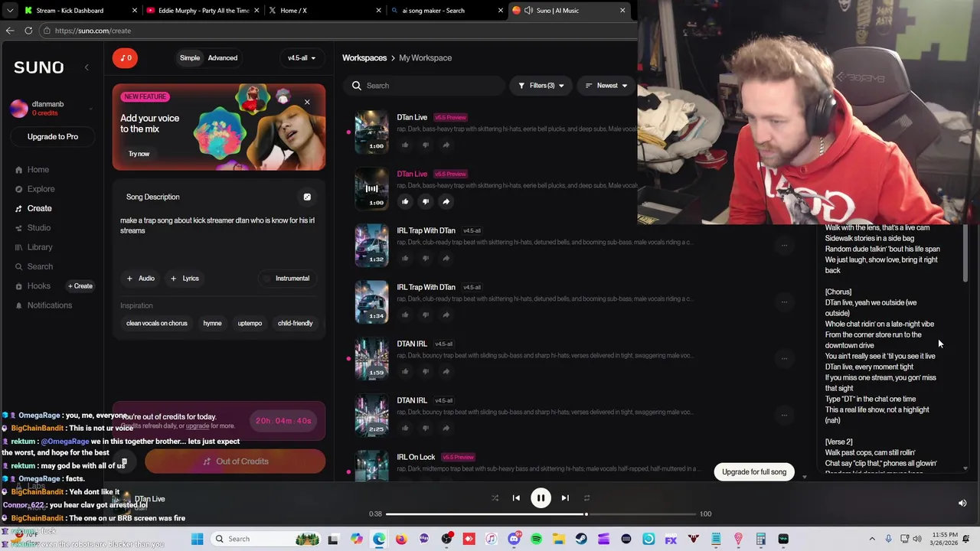
Task: Toggle shuffle in the player
Action: pos(495,498)
